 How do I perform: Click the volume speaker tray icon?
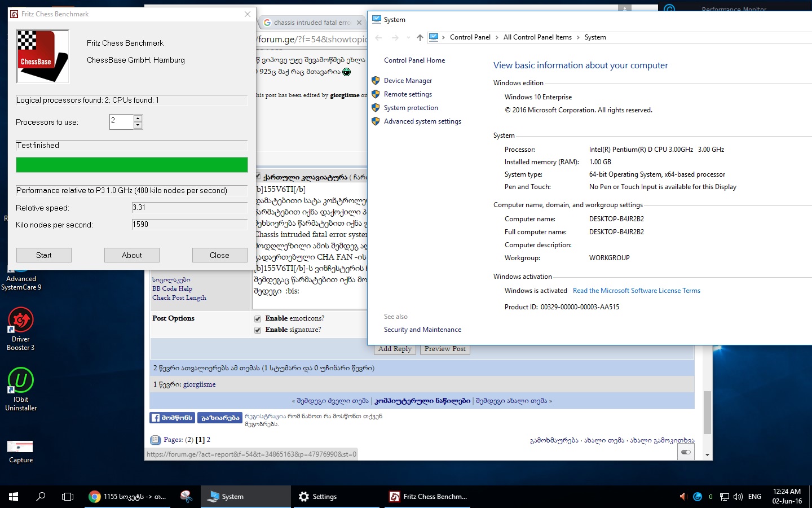[x=738, y=497]
